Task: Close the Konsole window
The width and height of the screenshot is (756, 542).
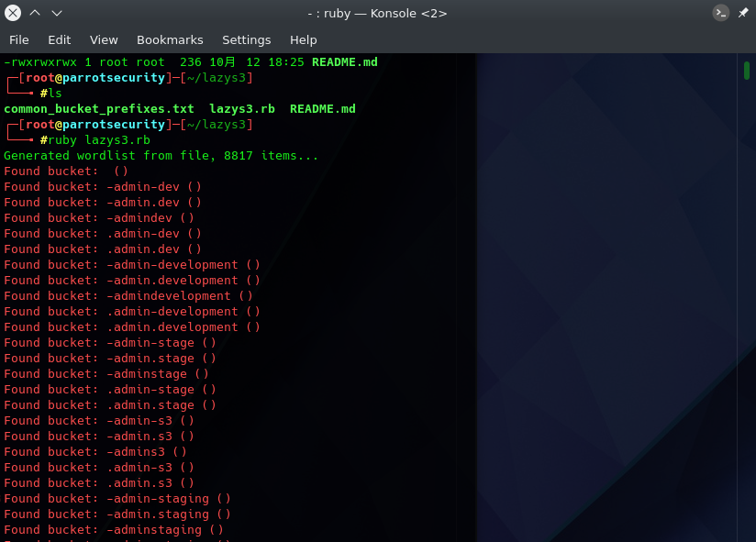Action: (x=13, y=13)
